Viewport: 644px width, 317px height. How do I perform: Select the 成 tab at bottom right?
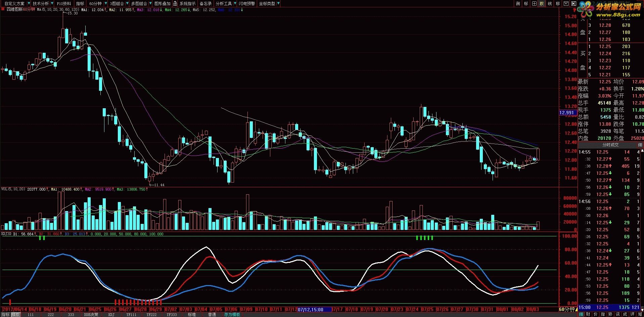(x=625, y=314)
